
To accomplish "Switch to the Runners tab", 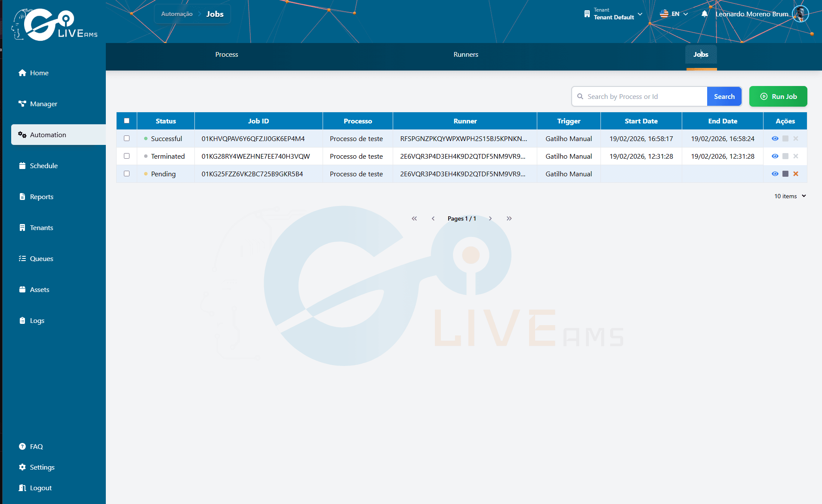I will tap(466, 55).
